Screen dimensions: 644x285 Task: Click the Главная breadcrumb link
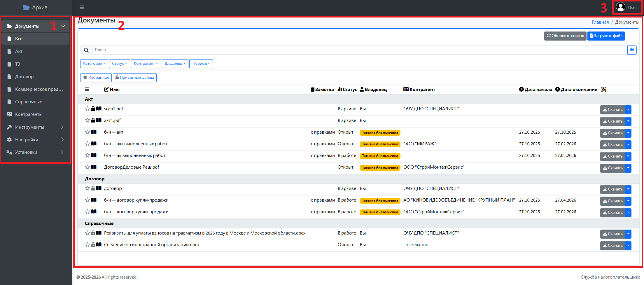click(600, 22)
